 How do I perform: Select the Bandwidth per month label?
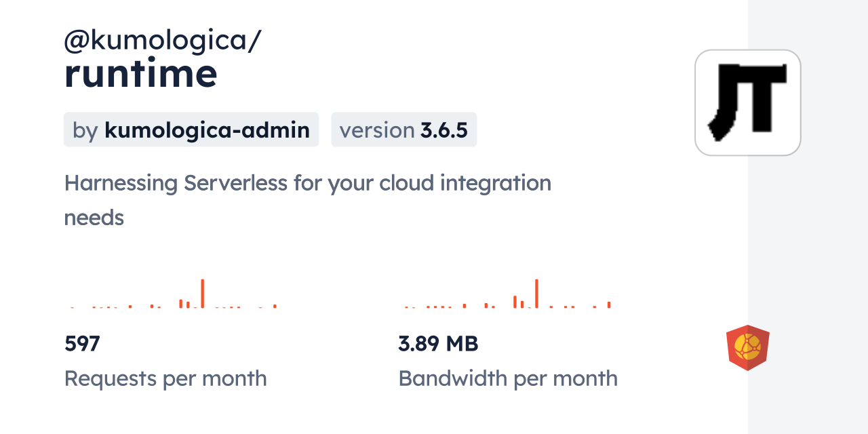pos(508,378)
